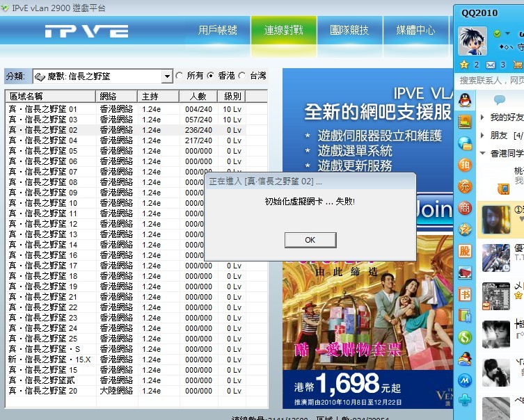Select the 所有 radio button
Viewport: 524px width, 420px height.
(180, 76)
